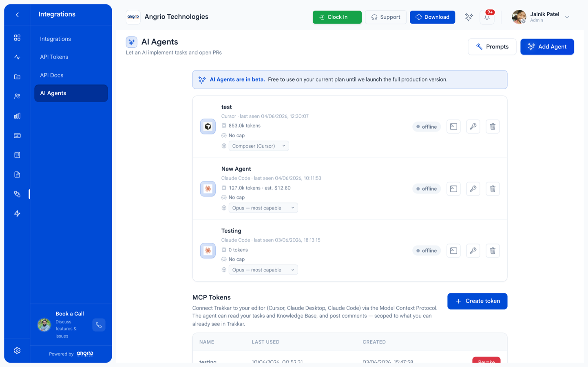
Task: Open terminal icon for Testing agent
Action: [453, 251]
